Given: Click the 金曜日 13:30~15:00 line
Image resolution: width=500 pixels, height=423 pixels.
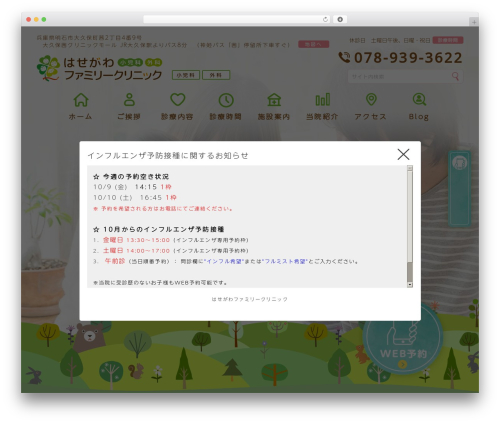Looking at the screenshot, I should [x=171, y=240].
